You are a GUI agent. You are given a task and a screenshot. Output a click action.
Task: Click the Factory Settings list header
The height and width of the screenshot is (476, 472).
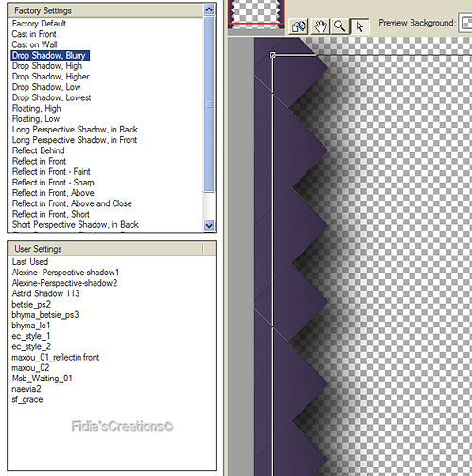(106, 10)
